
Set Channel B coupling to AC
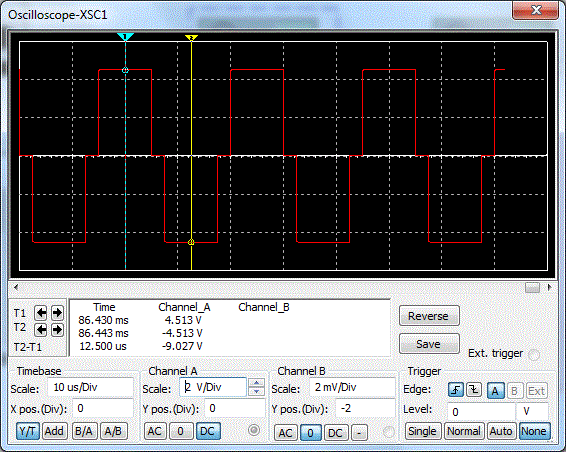[x=285, y=433]
